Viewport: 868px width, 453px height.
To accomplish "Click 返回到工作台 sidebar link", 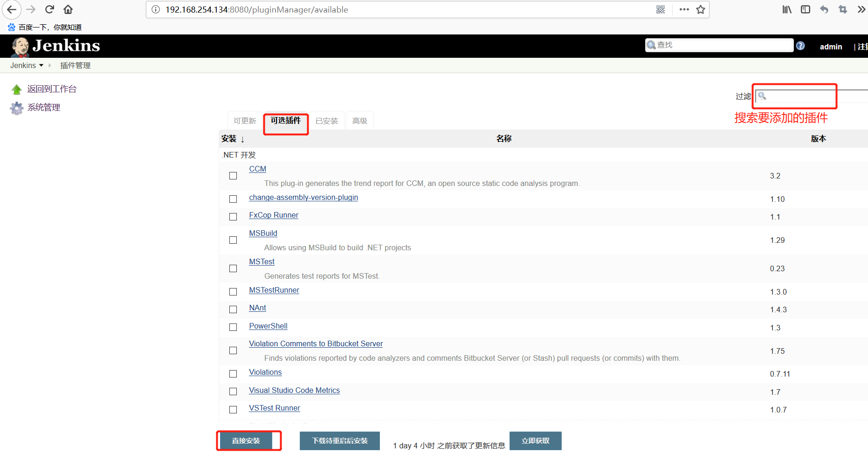I will (x=52, y=89).
